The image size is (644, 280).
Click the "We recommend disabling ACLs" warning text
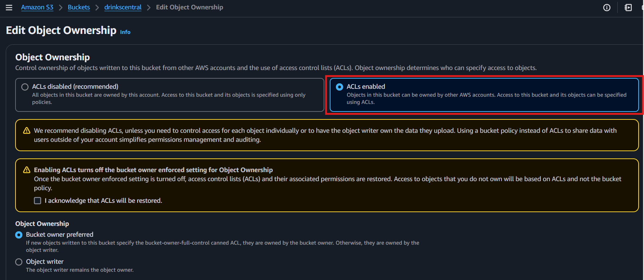(325, 135)
